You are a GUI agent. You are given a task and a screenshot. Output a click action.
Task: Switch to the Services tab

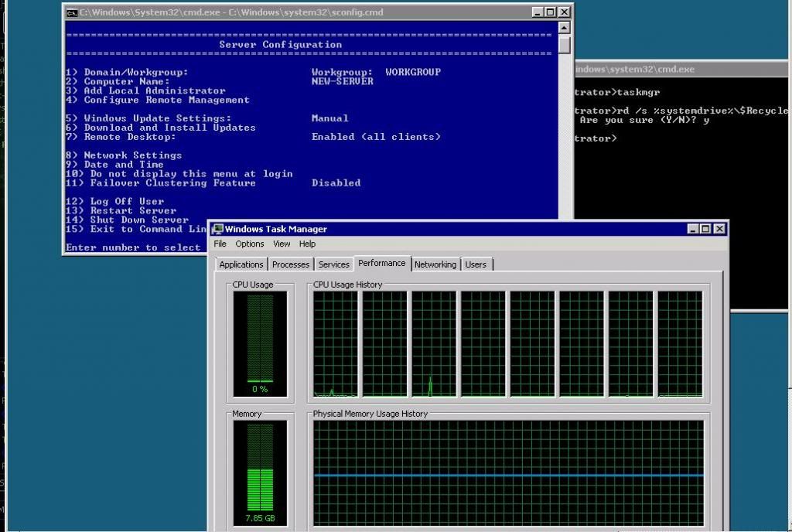333,264
